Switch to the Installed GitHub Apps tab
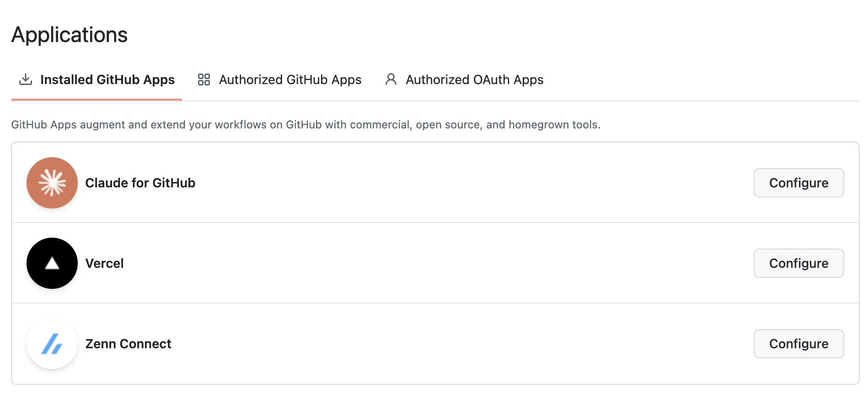Image resolution: width=868 pixels, height=404 pixels. [107, 80]
